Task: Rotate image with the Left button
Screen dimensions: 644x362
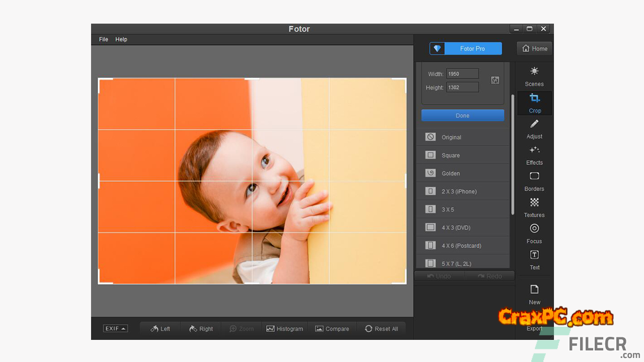Action: 160,329
